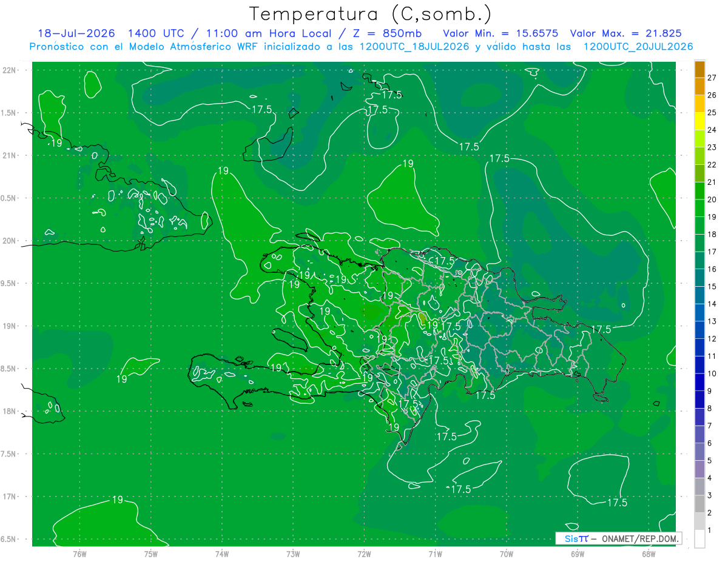Screen dimensions: 728x562
Task: Click the '73W' longitude label
Action: click(x=293, y=554)
